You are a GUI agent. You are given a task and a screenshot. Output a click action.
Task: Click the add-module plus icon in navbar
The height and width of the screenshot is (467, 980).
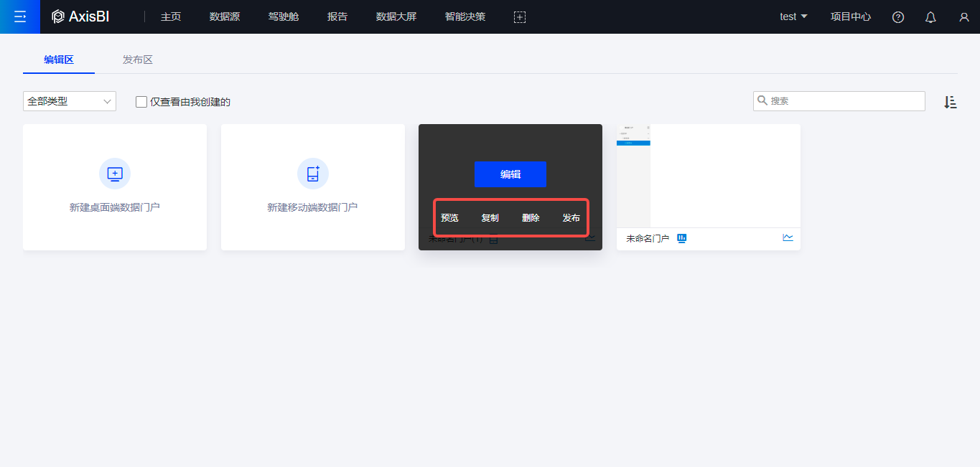click(x=520, y=17)
